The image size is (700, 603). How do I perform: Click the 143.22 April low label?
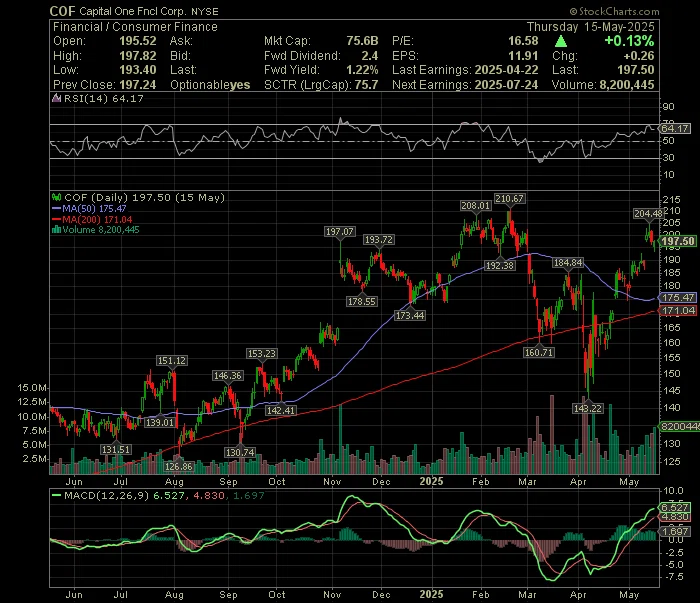click(x=588, y=408)
